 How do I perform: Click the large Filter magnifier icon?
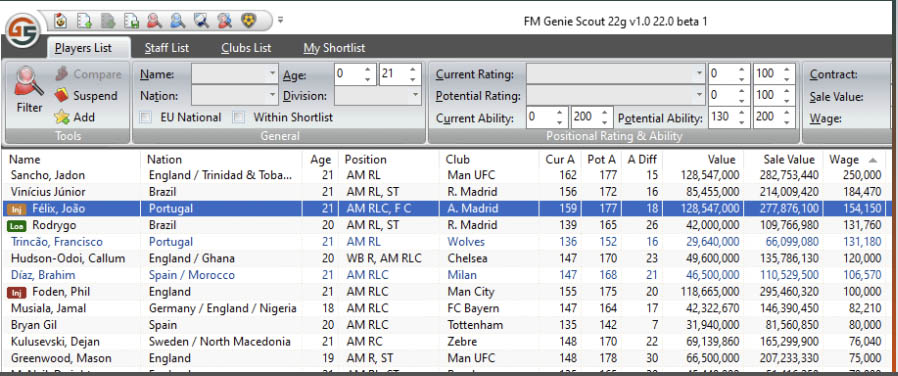(x=29, y=82)
